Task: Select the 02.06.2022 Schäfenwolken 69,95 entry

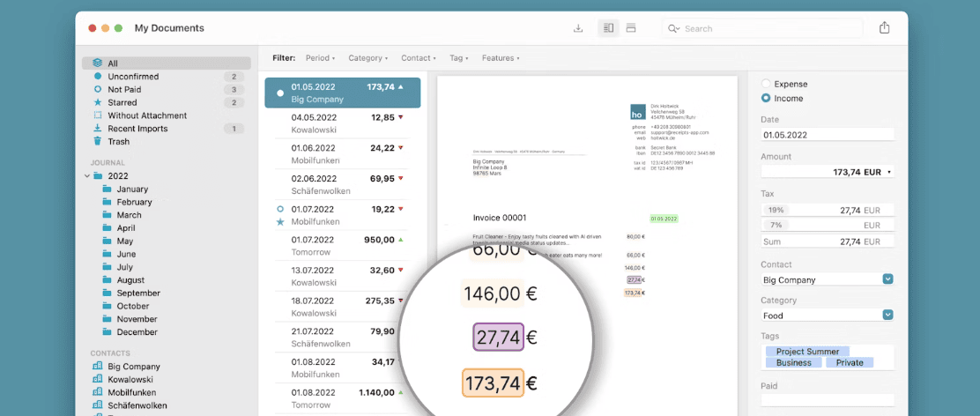Action: [x=343, y=184]
